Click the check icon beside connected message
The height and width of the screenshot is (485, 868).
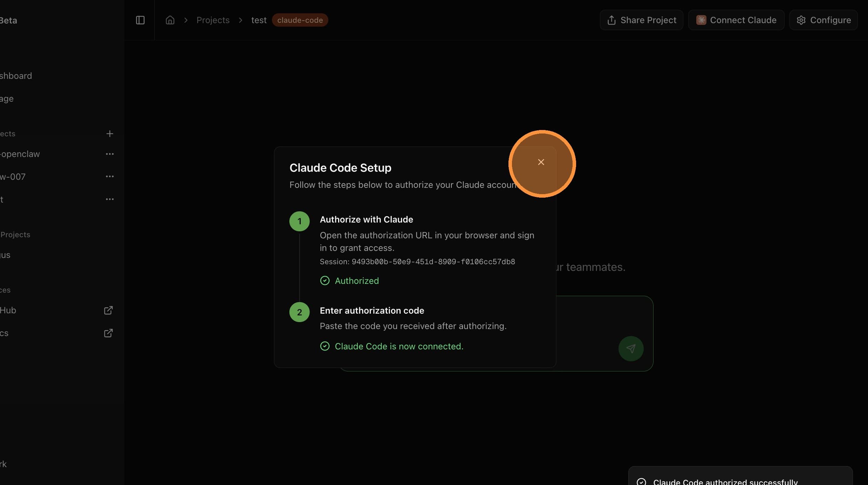325,347
